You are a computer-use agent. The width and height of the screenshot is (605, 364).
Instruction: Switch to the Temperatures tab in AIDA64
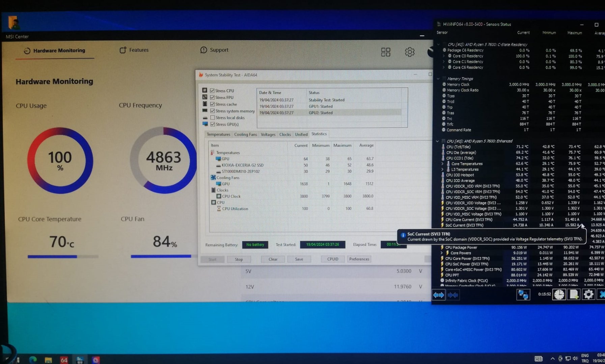pyautogui.click(x=218, y=134)
